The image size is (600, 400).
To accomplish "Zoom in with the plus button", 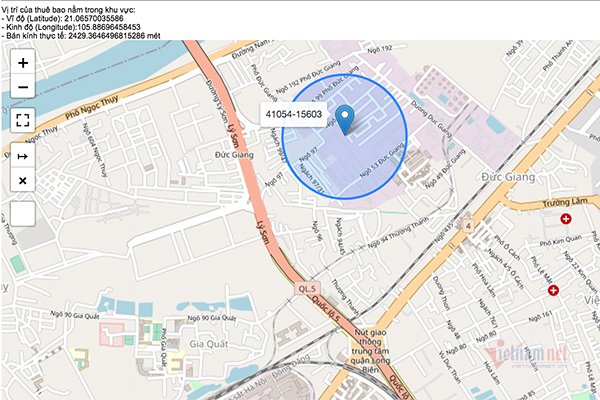I will 23,62.
